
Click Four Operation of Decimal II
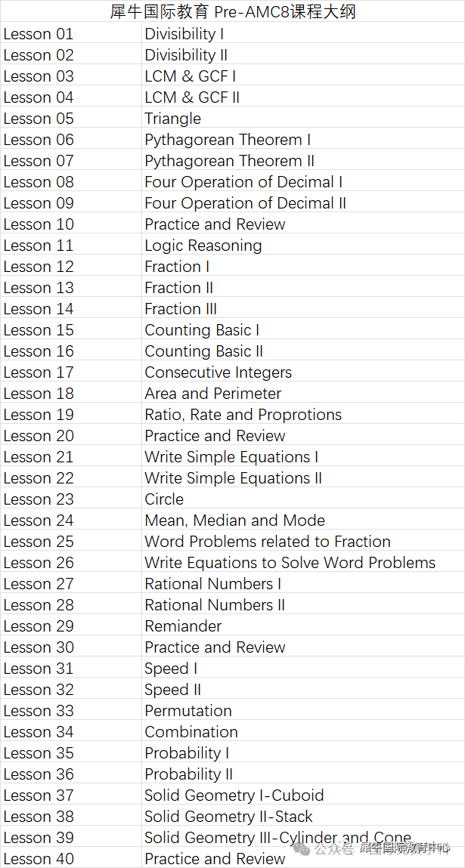302,202
